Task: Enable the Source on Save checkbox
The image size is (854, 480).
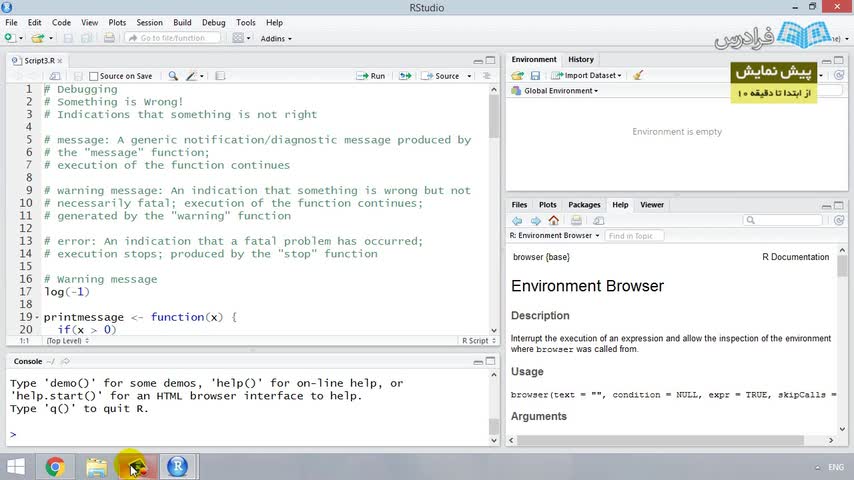Action: (94, 76)
